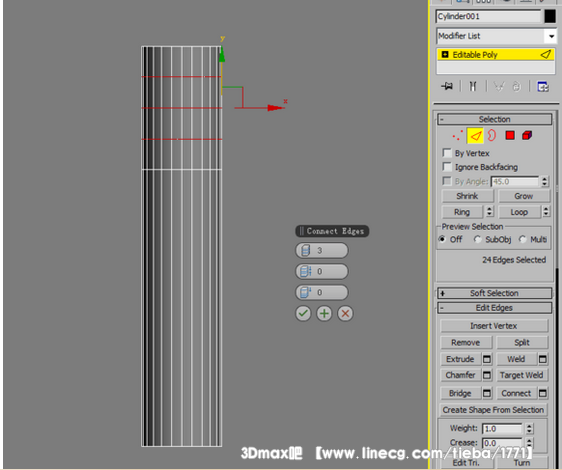Viewport: 562px width, 470px height.
Task: Click the Cylinder001 object name field
Action: coord(489,16)
